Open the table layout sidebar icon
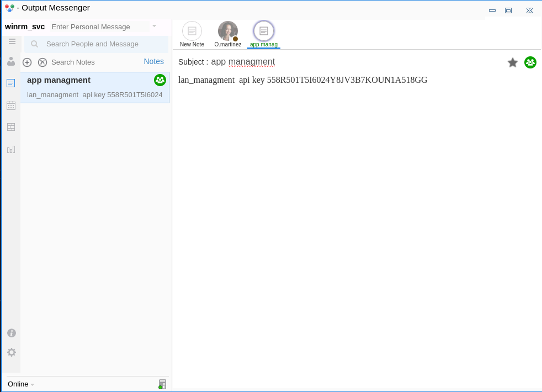 [11, 127]
